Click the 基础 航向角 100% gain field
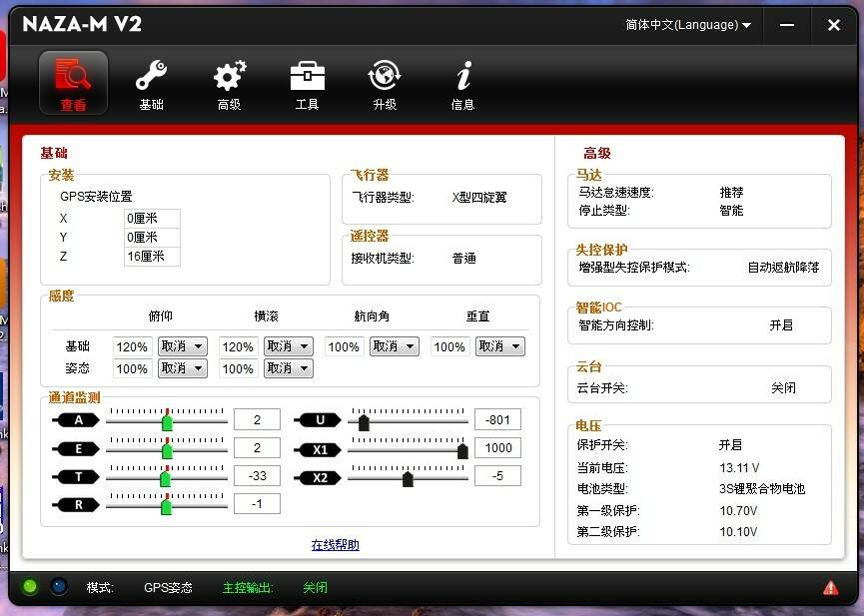The image size is (864, 616). (x=344, y=347)
